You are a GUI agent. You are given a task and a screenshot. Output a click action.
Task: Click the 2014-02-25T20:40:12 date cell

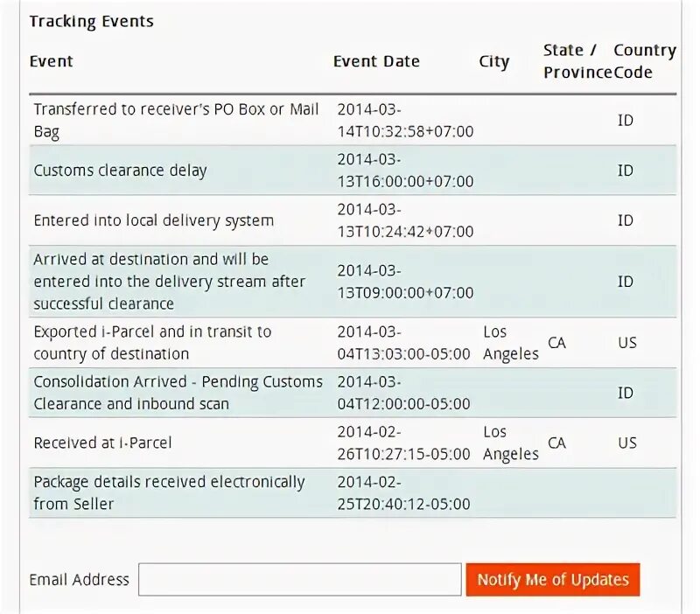[x=403, y=492]
